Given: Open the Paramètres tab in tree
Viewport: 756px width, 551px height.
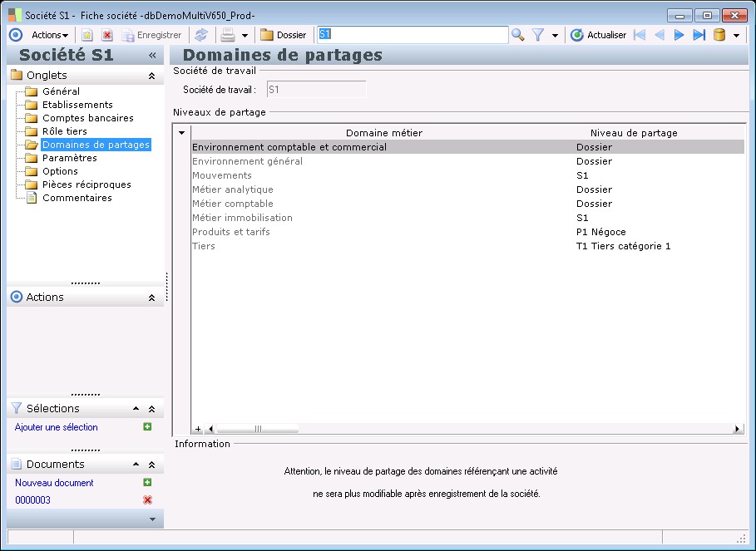Looking at the screenshot, I should pos(69,158).
